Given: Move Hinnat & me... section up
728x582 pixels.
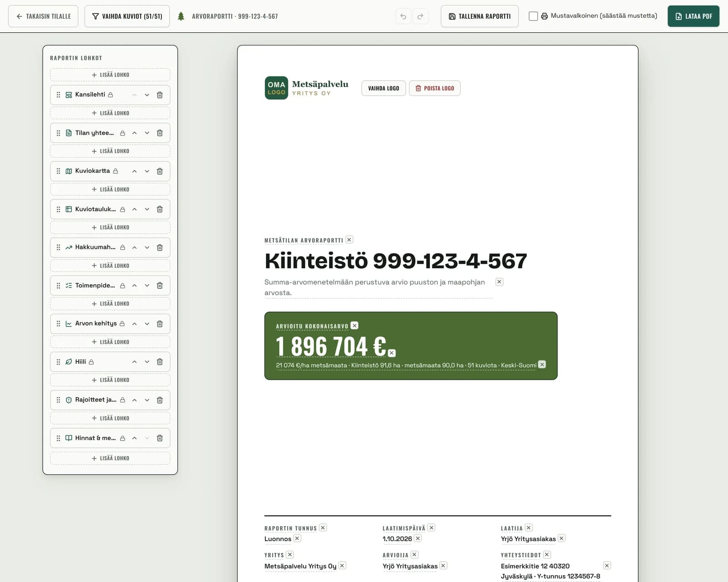Looking at the screenshot, I should coord(134,438).
